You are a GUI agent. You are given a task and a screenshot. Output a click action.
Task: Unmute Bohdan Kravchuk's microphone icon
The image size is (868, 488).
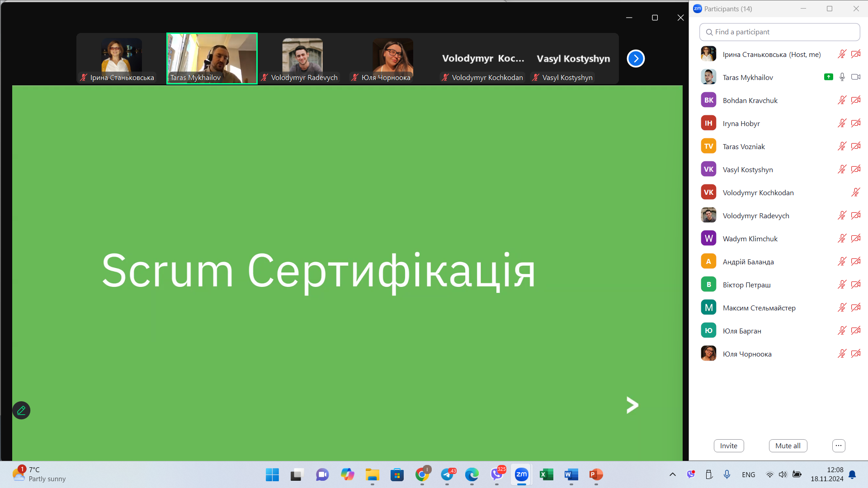point(841,100)
